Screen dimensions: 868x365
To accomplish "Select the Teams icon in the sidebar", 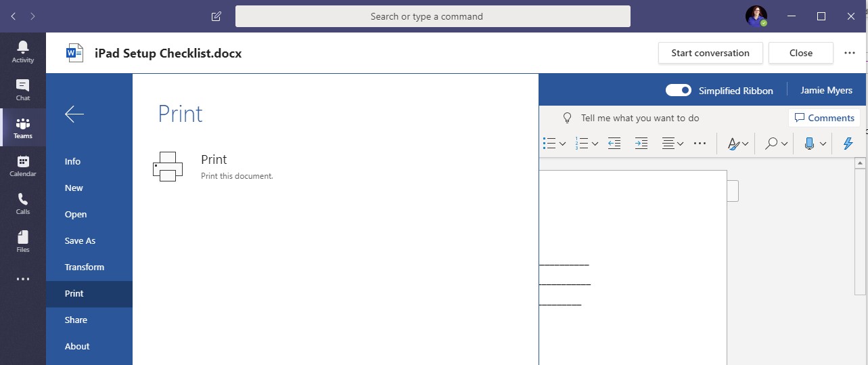I will pos(23,127).
